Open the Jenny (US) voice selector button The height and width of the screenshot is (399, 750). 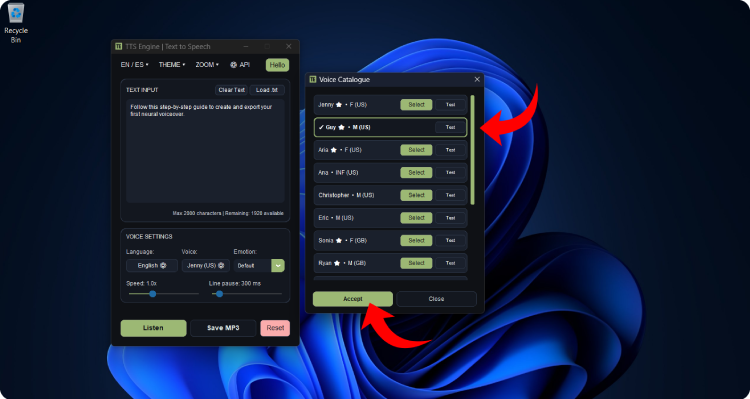pyautogui.click(x=206, y=266)
